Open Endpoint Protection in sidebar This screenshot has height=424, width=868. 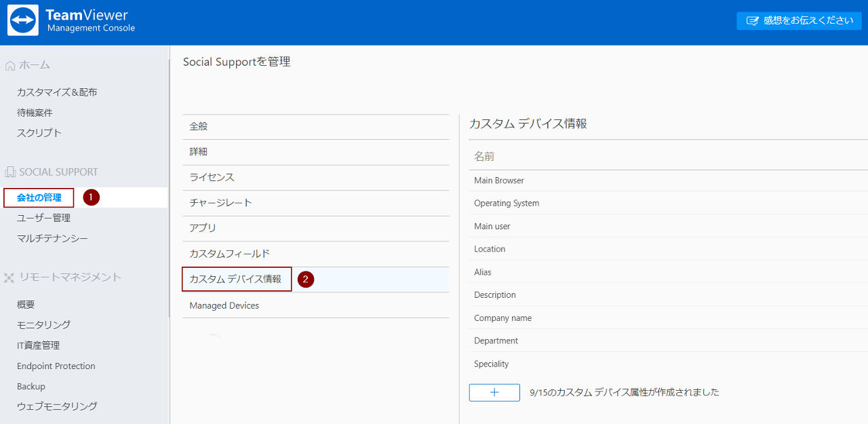click(56, 366)
